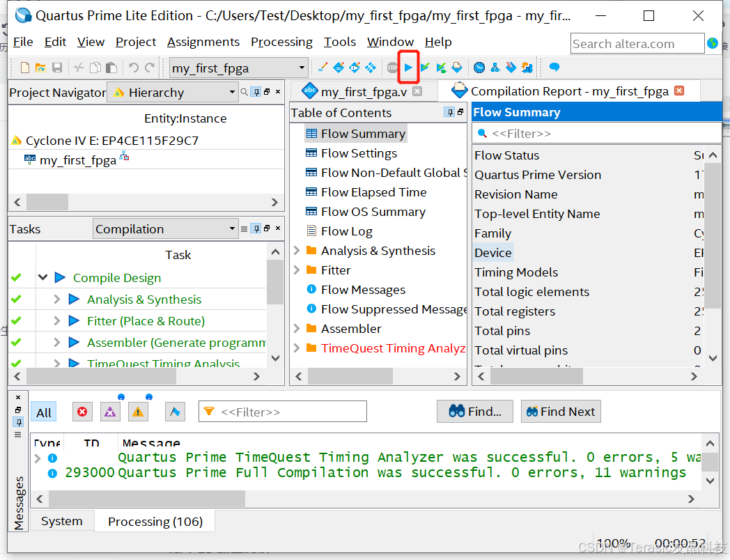Close the my_first_fpga.v tab
Image resolution: width=730 pixels, height=560 pixels.
(x=417, y=91)
